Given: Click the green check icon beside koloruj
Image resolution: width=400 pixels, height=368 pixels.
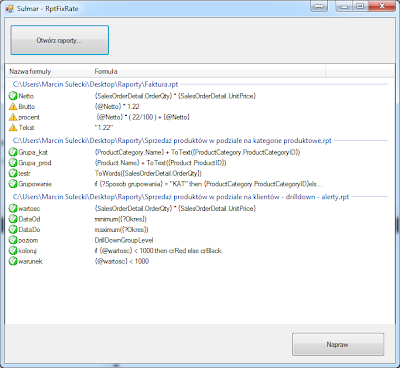Looking at the screenshot, I should pyautogui.click(x=13, y=251).
